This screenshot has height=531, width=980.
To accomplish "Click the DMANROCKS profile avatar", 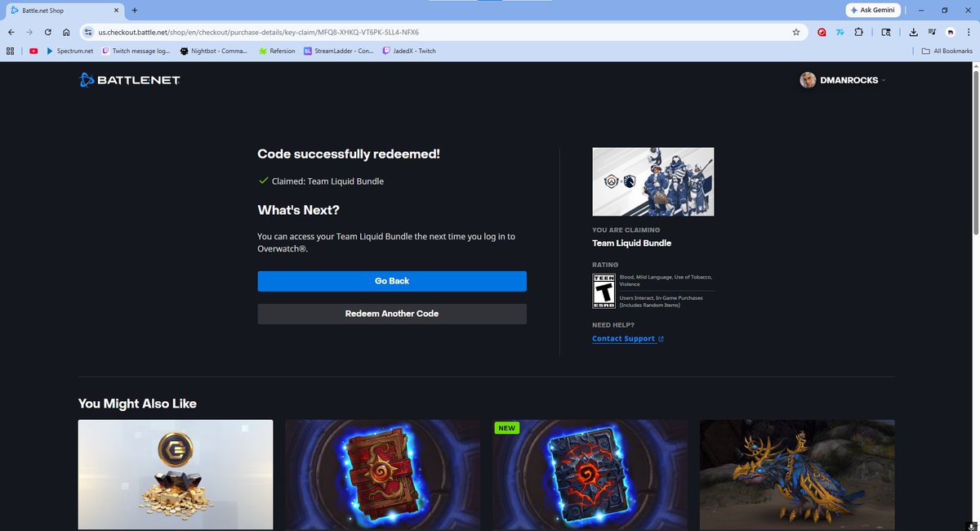I will [x=808, y=80].
